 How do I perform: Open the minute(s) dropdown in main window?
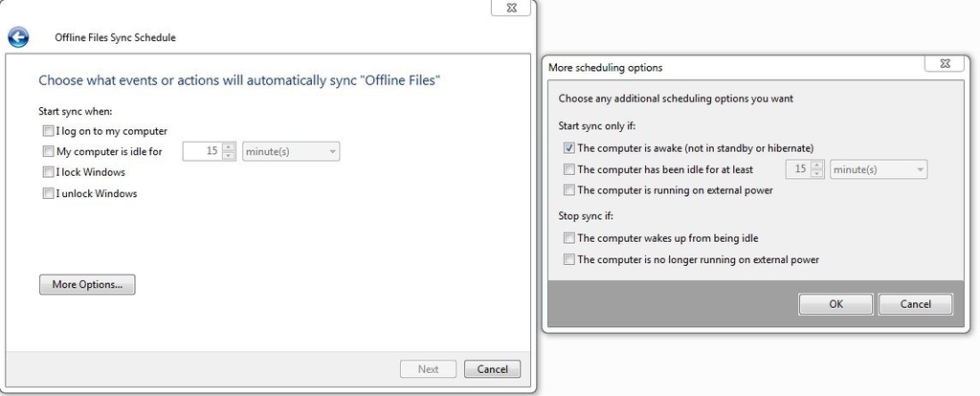click(x=291, y=151)
